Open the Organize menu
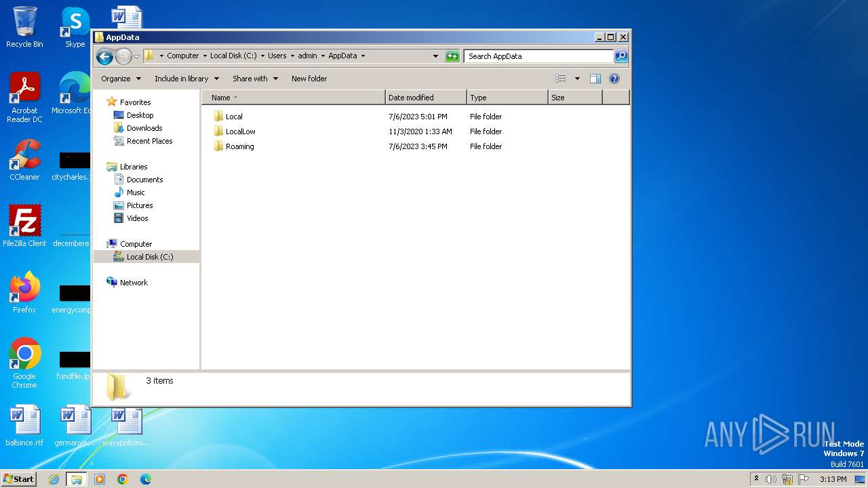 click(x=121, y=79)
